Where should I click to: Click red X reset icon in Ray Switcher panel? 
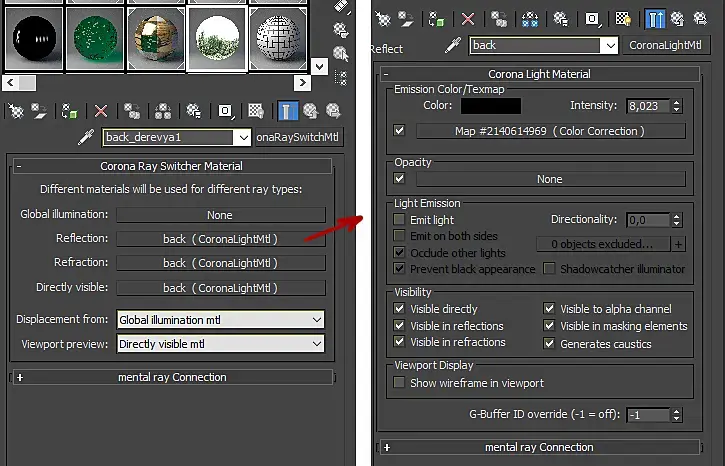pyautogui.click(x=100, y=111)
